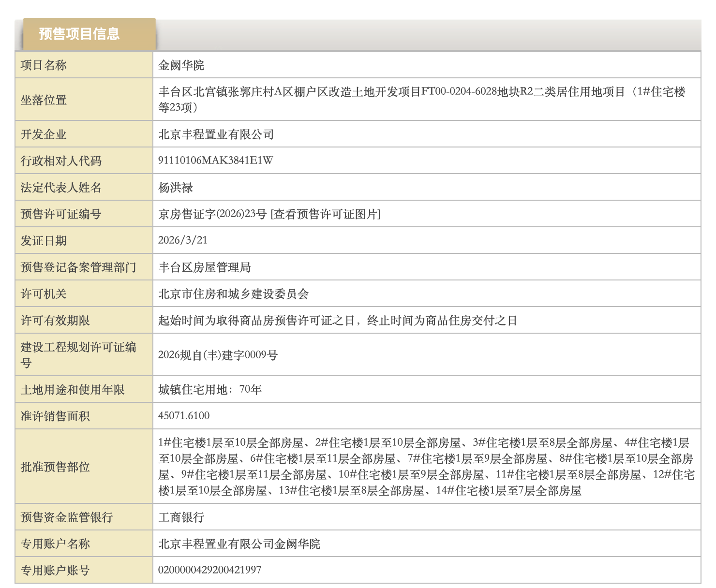
Task: Select legal representative name 杨洪禄
Action: tap(176, 188)
